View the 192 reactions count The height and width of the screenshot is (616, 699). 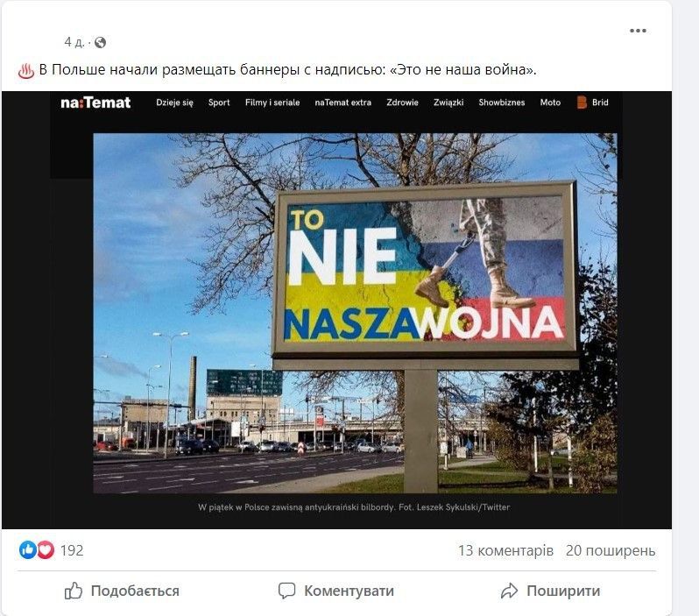coord(72,550)
